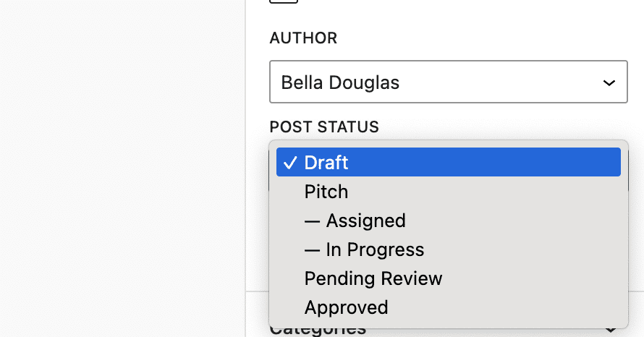Pick the In Progress status option

pyautogui.click(x=375, y=249)
